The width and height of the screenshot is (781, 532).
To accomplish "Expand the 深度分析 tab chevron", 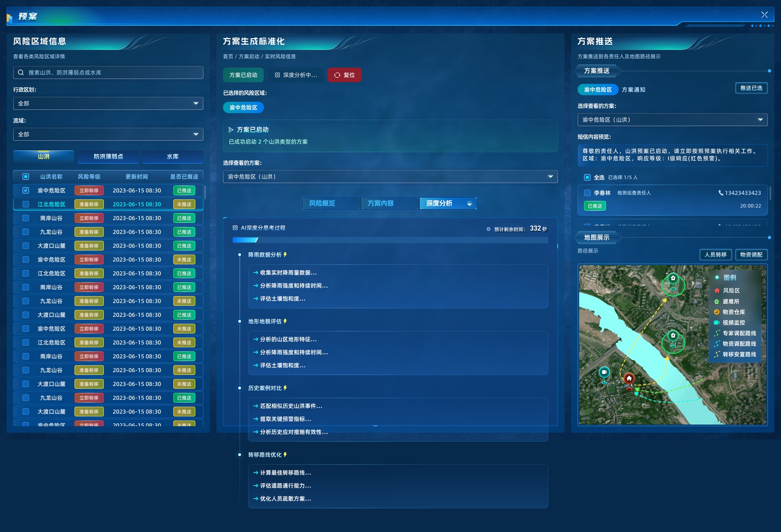I will click(469, 203).
